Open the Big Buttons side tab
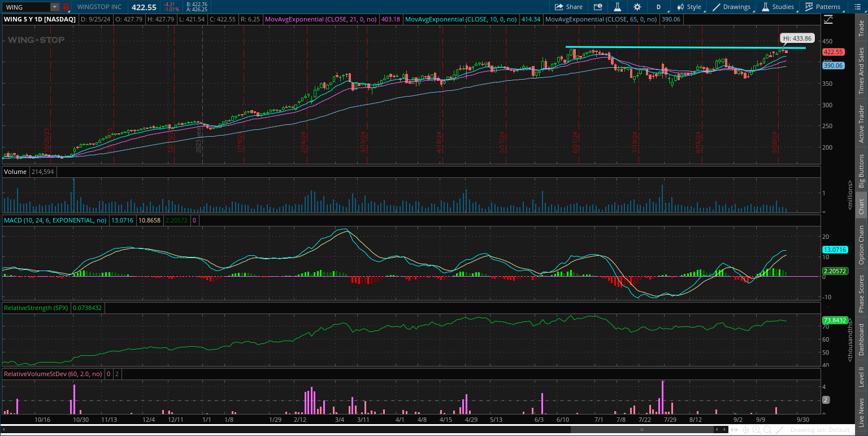This screenshot has width=868, height=436. coord(861,170)
